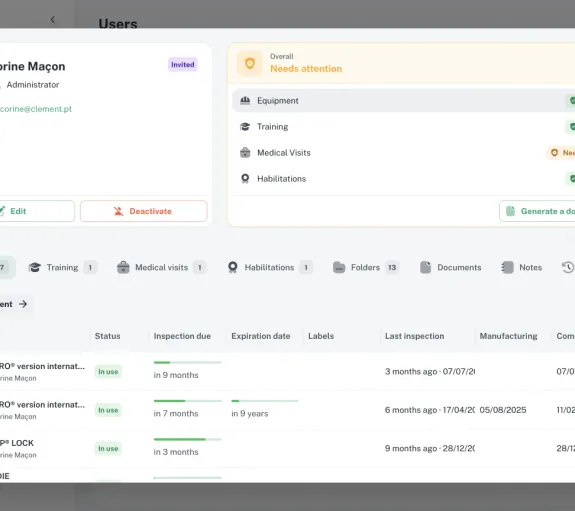Click the Users page heading
Viewport: 575px width, 511px height.
click(118, 24)
